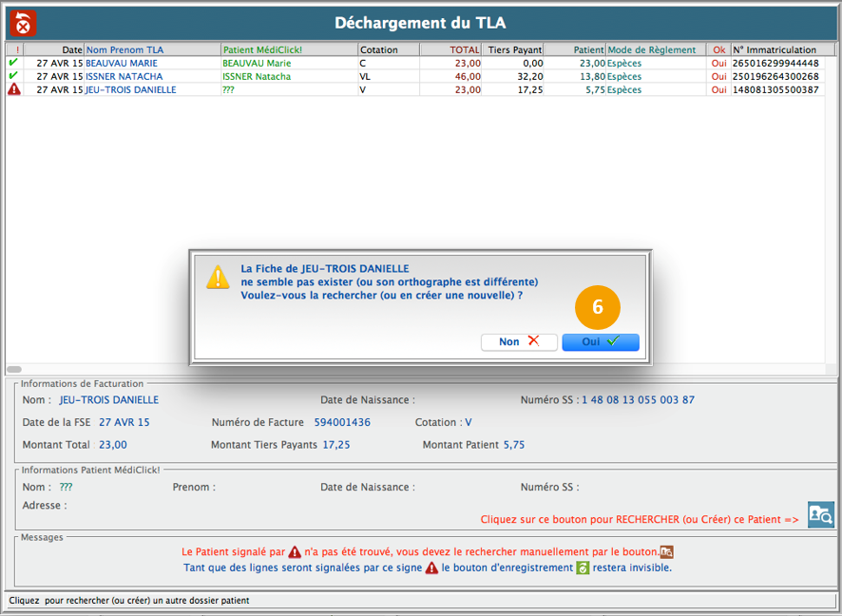The height and width of the screenshot is (616, 842).
Task: Click the Tiers Payant column header
Action: (x=513, y=49)
